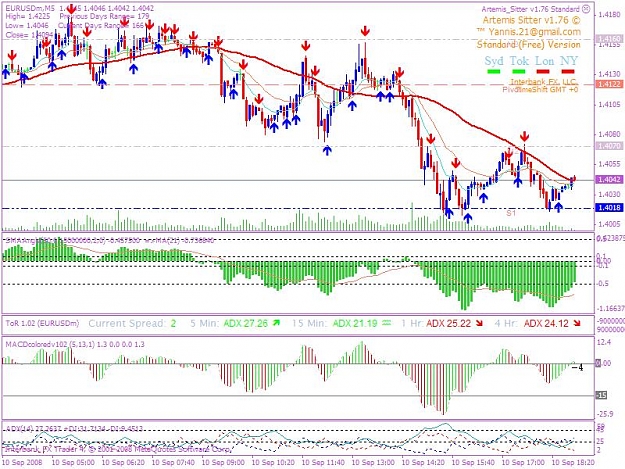Screen dimensions: 625x469
Task: Click the green session bar under Syd
Action: [x=494, y=72]
